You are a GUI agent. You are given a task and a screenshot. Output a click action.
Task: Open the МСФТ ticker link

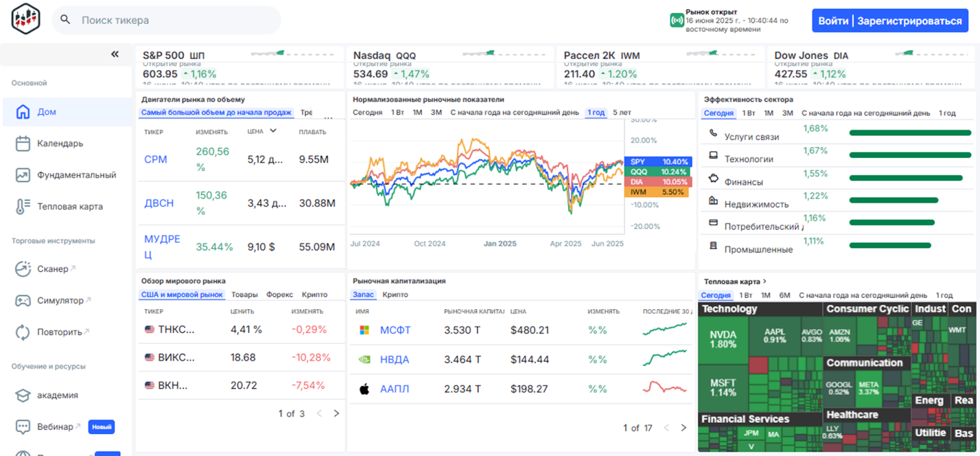coord(395,331)
